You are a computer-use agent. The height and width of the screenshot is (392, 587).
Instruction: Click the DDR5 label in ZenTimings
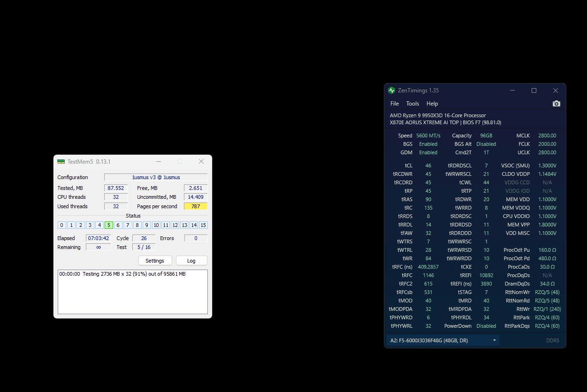(x=552, y=340)
